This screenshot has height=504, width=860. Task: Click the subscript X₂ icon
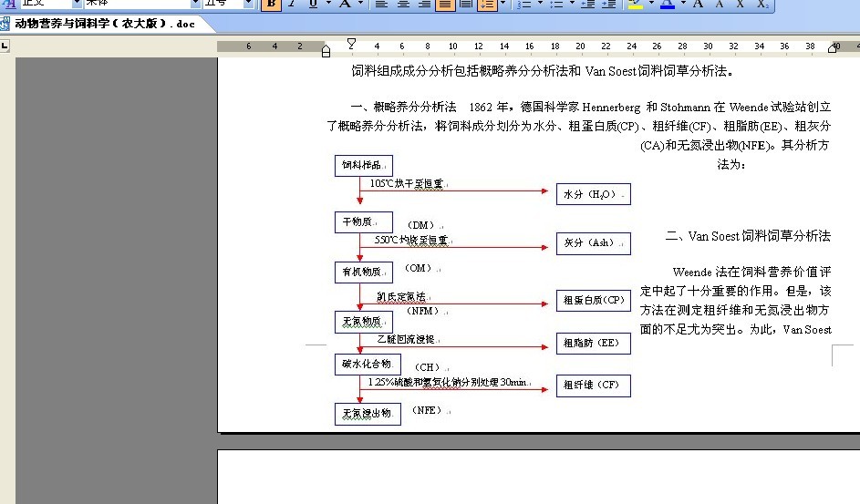pos(762,5)
